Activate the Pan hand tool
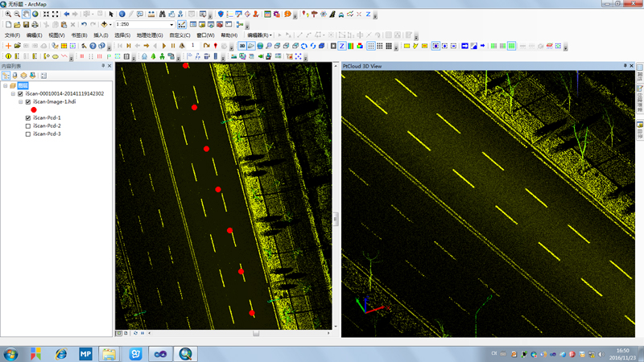 (x=26, y=14)
